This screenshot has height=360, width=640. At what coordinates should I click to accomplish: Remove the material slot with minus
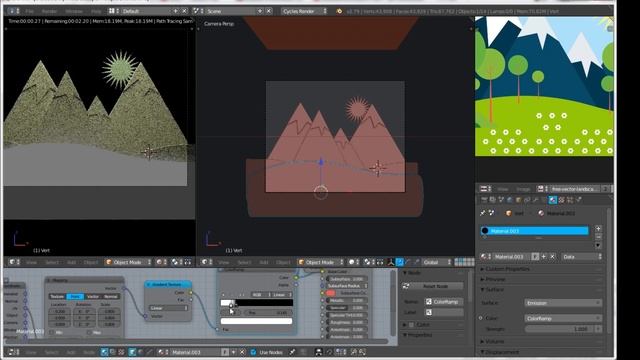click(598, 237)
